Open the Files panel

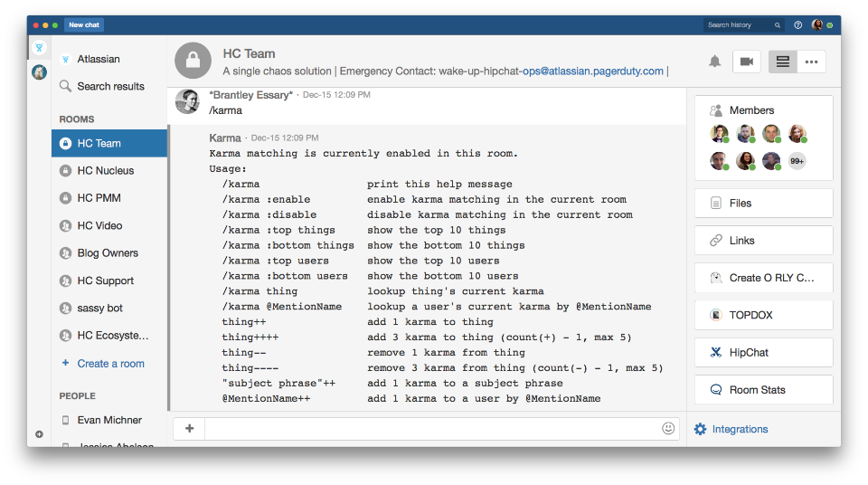[763, 204]
